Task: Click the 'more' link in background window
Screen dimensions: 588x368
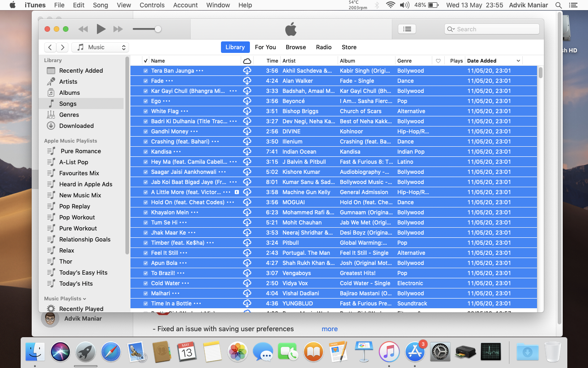Action: 329,329
